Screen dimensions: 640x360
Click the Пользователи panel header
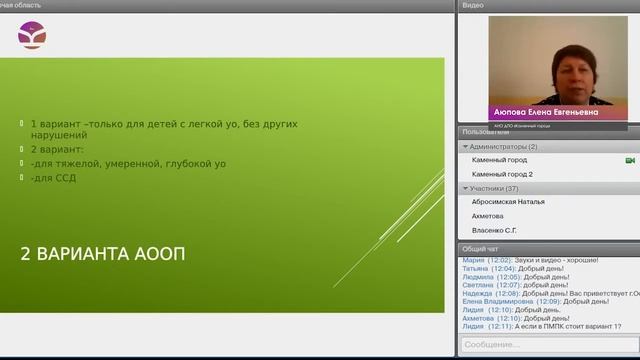coord(549,132)
